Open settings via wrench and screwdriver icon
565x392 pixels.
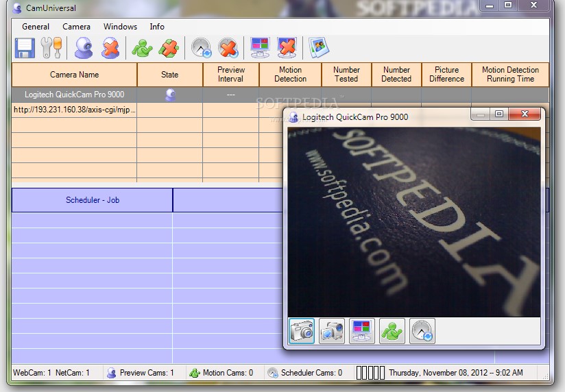[51, 48]
